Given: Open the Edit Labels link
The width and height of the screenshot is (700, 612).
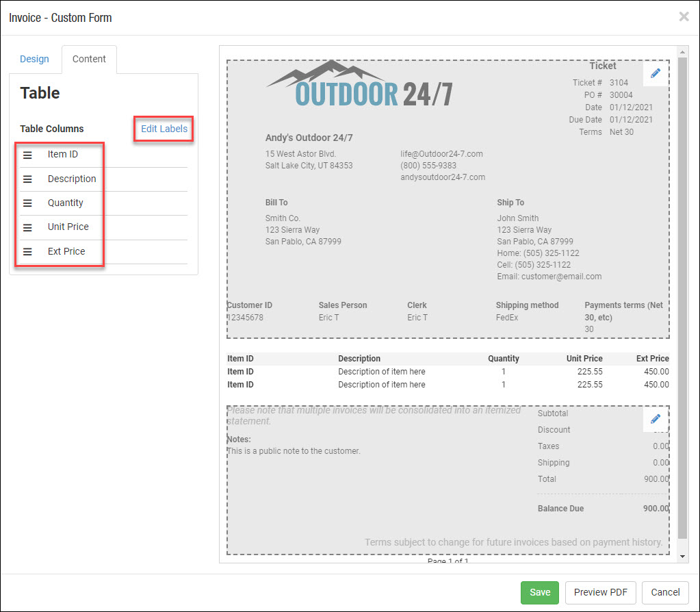Looking at the screenshot, I should (x=164, y=129).
